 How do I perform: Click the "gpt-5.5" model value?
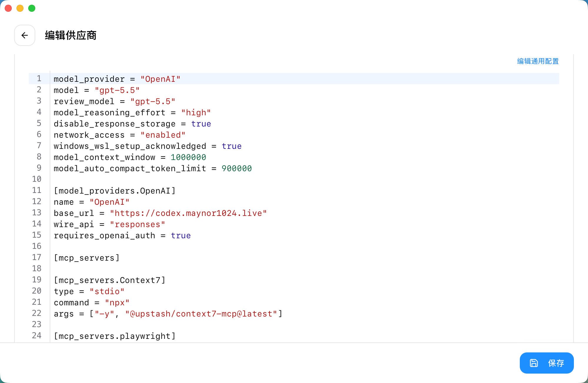pyautogui.click(x=117, y=90)
